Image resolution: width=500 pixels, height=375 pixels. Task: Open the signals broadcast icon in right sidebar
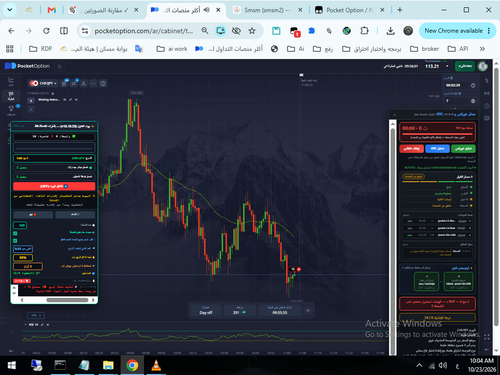coord(487,93)
